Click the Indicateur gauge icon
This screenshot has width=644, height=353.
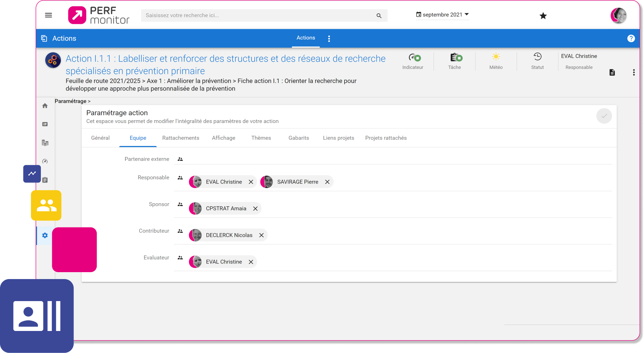tap(414, 58)
